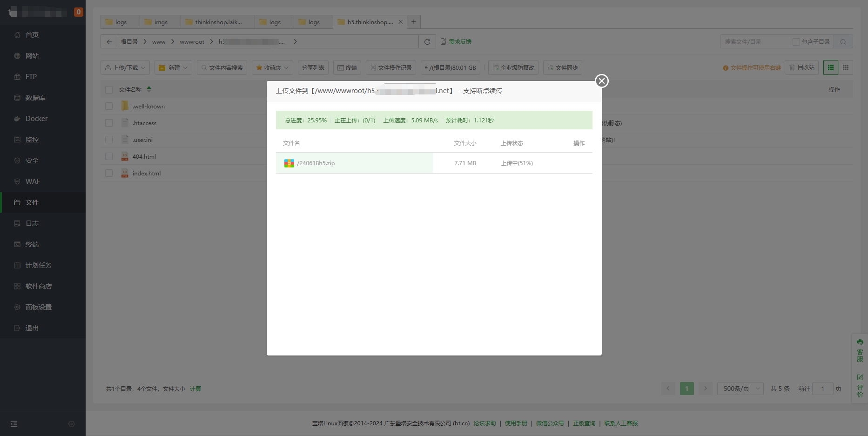The image size is (868, 436).
Task: Click the page number input field
Action: point(822,389)
